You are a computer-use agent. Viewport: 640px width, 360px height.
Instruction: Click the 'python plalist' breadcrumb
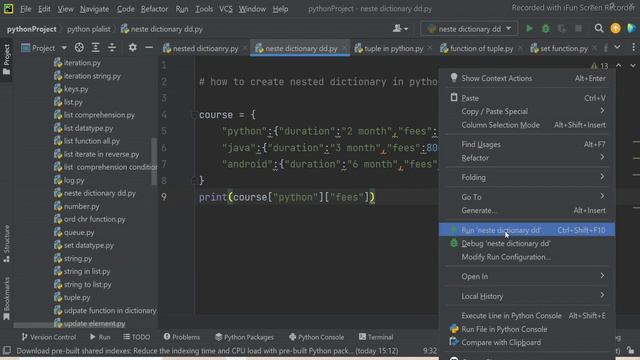[89, 29]
